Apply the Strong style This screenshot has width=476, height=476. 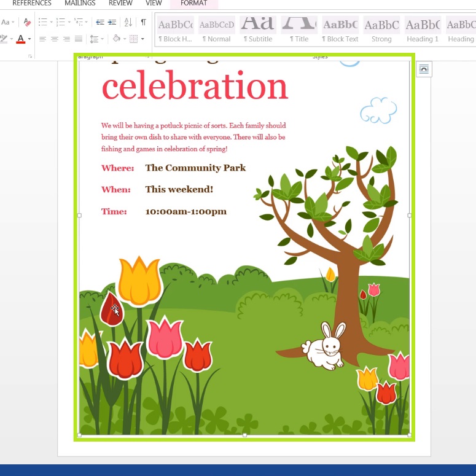(381, 30)
